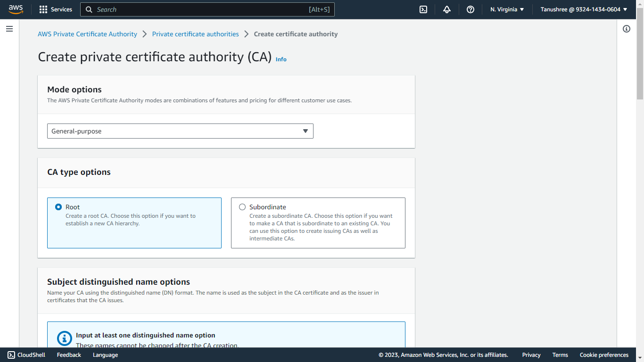Click the AWS logo home icon
Viewport: 644px width, 362px height.
(16, 9)
